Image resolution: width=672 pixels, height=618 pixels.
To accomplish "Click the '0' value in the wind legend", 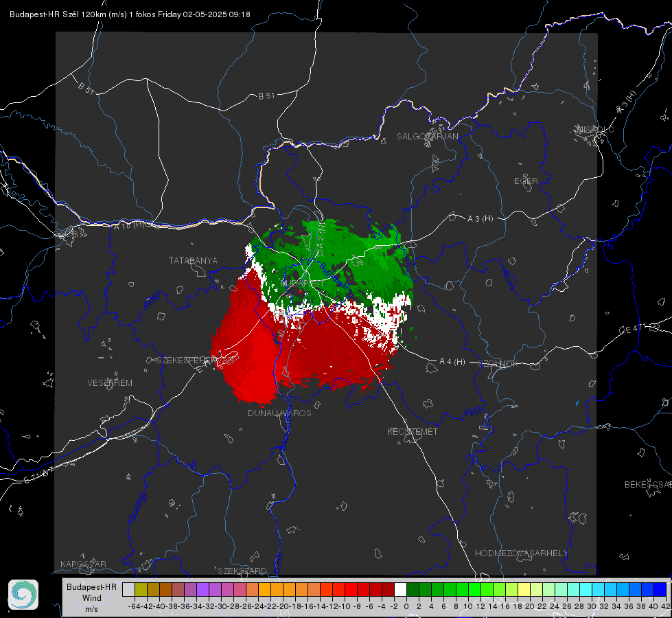I will [406, 606].
